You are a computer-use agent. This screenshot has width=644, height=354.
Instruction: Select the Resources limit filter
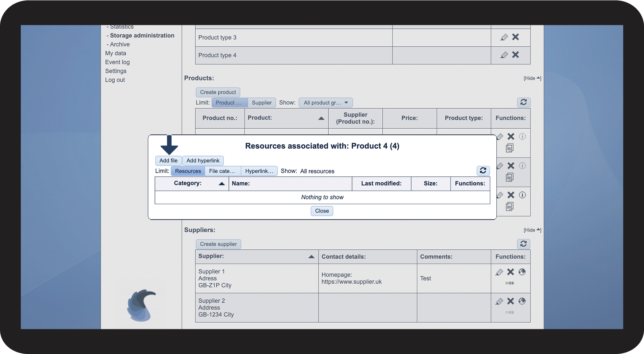point(188,171)
